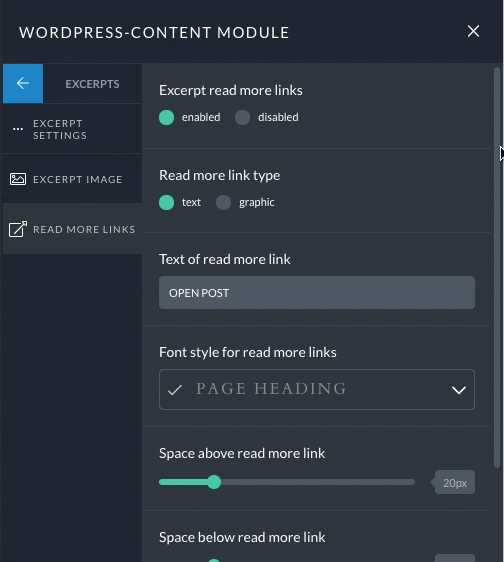
Task: Choose text as read more link type
Action: [x=166, y=203]
